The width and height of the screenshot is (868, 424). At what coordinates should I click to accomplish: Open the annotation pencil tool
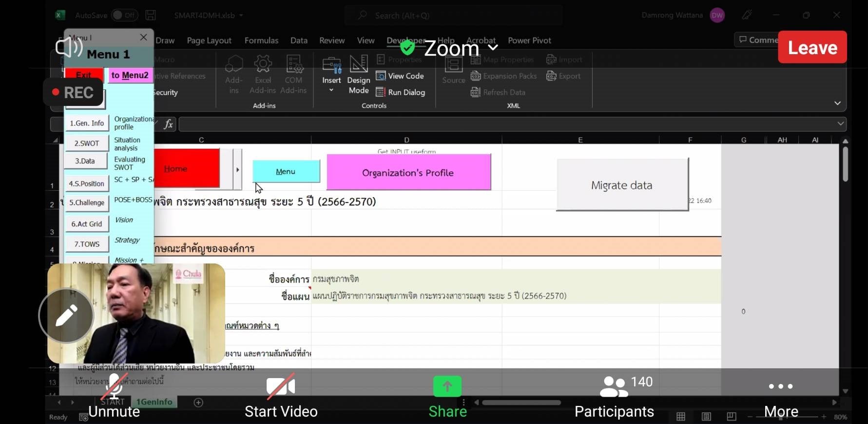tap(66, 316)
